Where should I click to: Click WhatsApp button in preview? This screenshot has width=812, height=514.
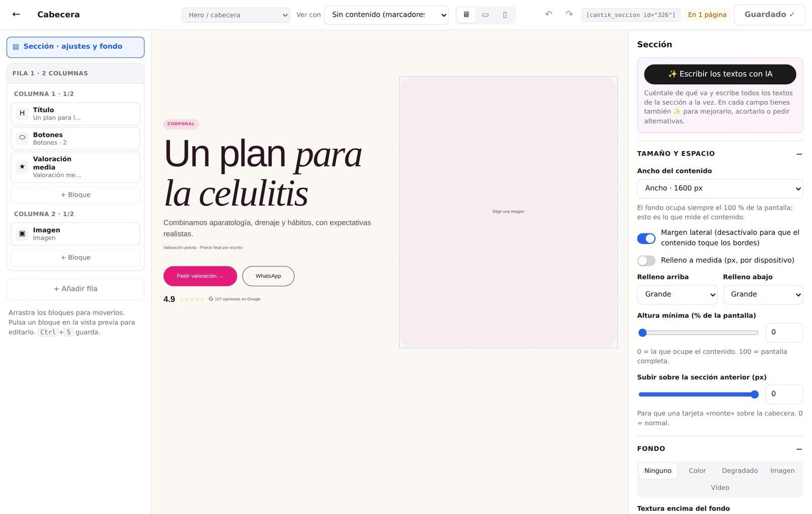(268, 276)
